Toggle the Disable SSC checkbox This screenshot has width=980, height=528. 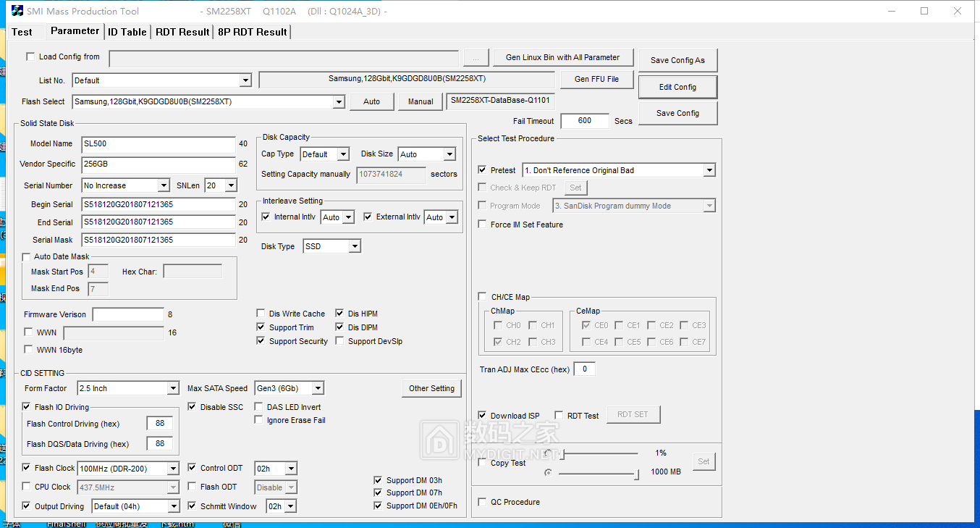pos(193,407)
